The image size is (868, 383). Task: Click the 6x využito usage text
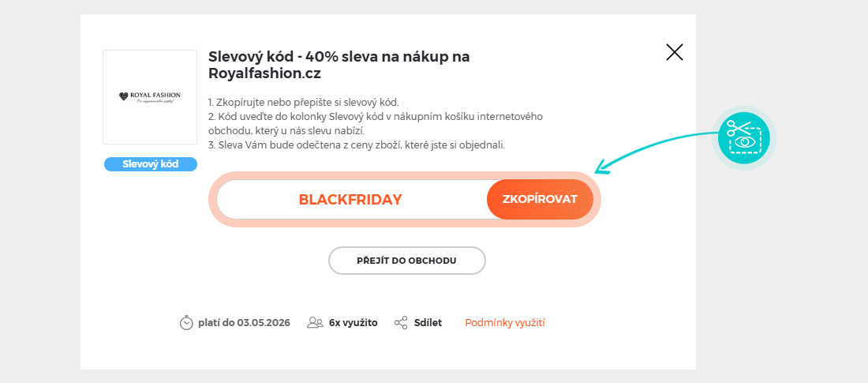pos(353,322)
